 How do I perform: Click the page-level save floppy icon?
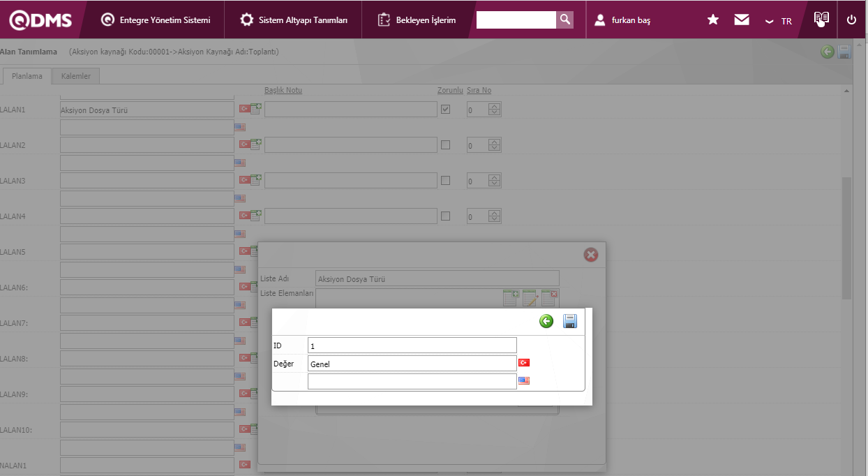pos(844,52)
